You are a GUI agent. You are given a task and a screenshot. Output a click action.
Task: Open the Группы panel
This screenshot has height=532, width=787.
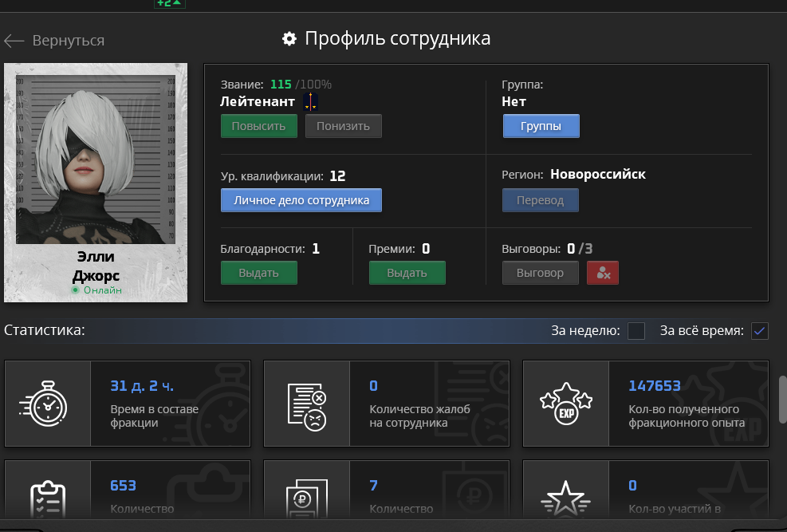click(x=541, y=125)
